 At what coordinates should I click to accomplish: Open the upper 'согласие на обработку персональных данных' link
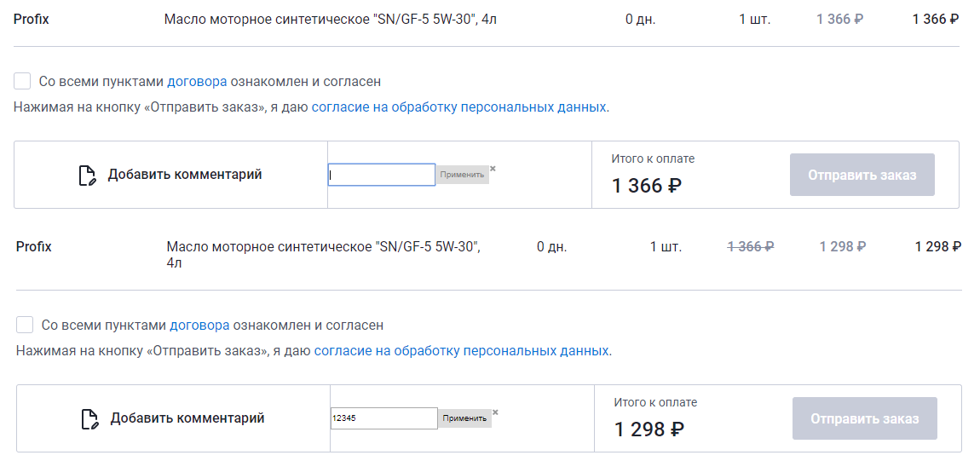[458, 107]
